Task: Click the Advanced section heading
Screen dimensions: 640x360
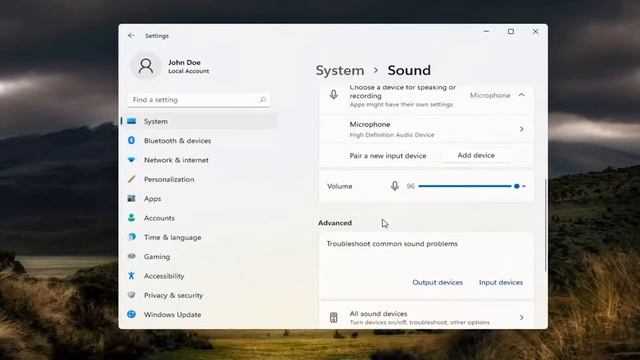Action: (335, 223)
